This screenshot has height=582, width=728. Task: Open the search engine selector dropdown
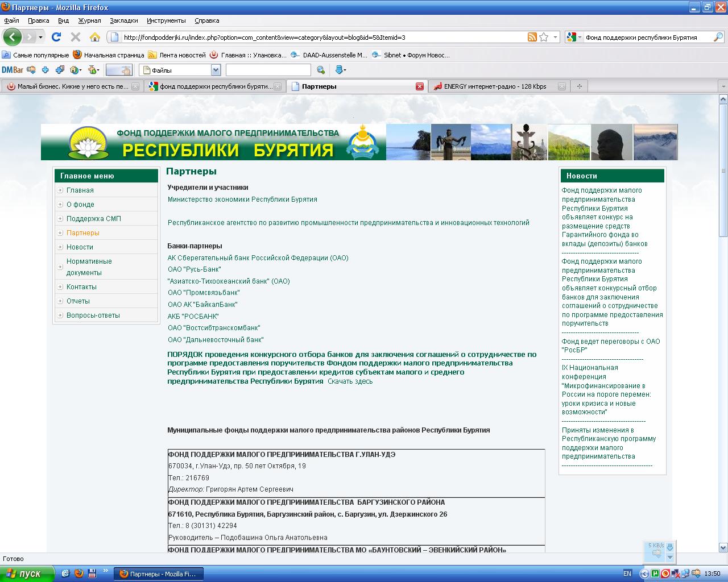(574, 37)
